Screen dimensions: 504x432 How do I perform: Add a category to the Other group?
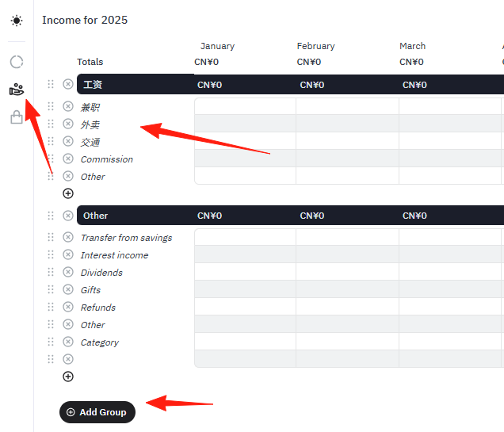68,377
